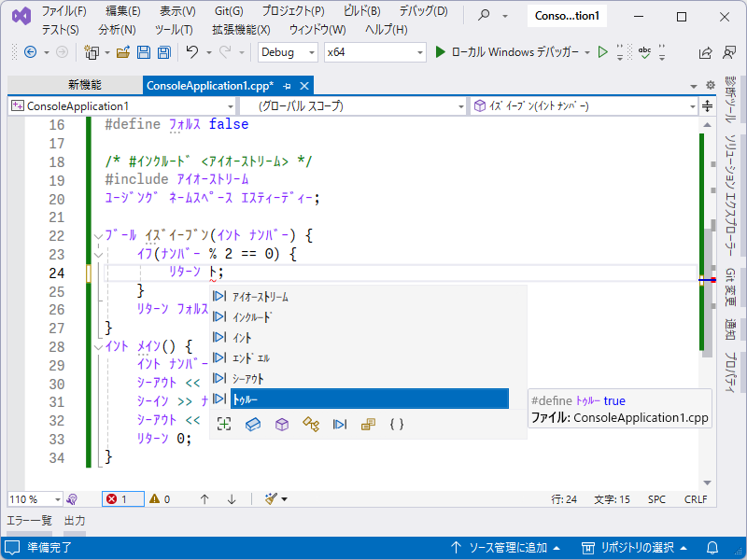Collapse the メイン function on line 28
This screenshot has width=747, height=560.
click(98, 345)
